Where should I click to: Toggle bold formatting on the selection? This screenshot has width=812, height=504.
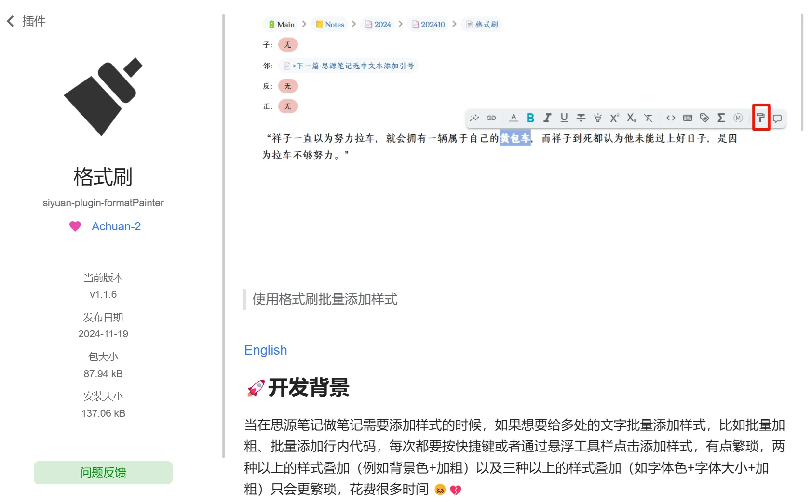pos(530,118)
